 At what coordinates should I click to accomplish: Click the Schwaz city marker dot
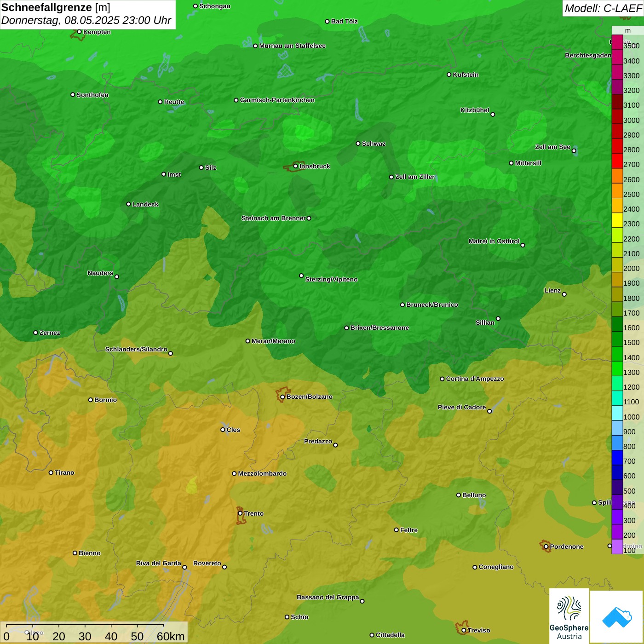(358, 144)
